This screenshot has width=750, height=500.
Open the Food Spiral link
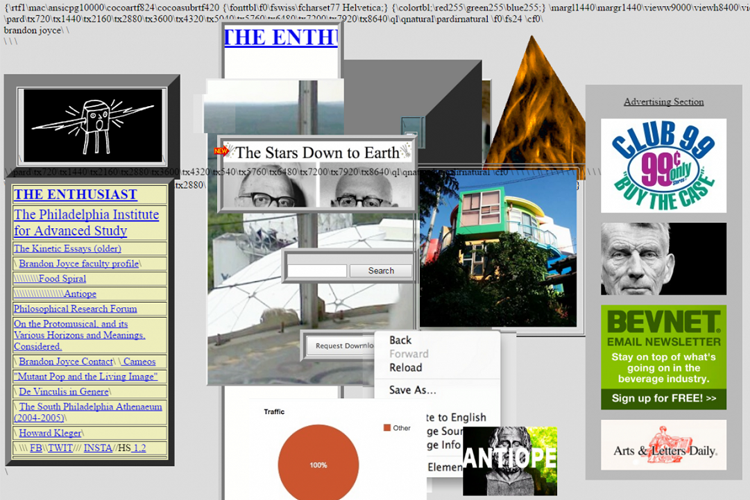[x=62, y=279]
